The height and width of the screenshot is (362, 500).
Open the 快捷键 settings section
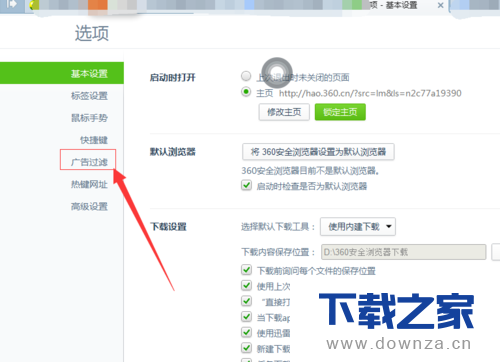(x=94, y=140)
